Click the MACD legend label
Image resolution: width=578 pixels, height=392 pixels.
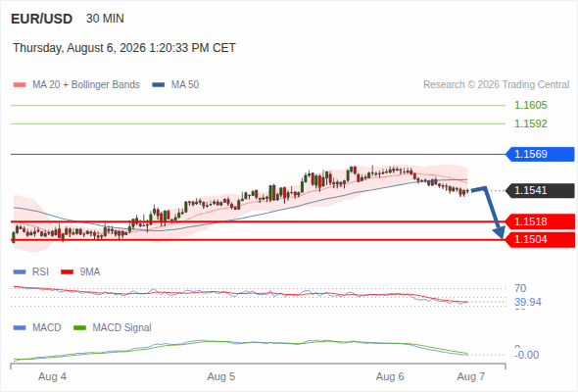pos(46,327)
